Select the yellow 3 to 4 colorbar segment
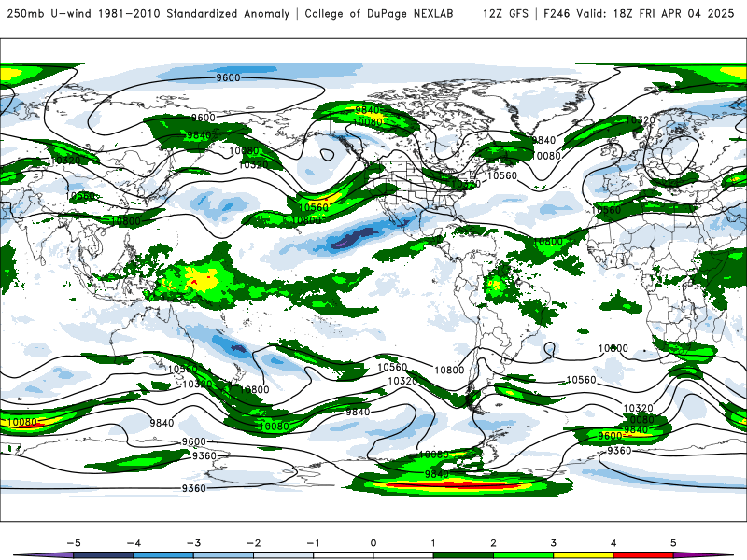747x560 pixels. (x=584, y=555)
